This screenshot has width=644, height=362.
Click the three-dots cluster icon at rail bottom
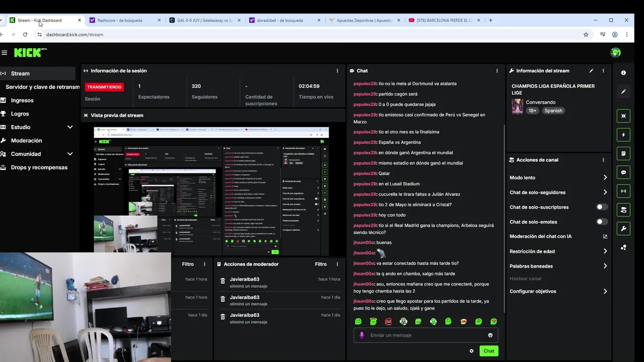[623, 247]
